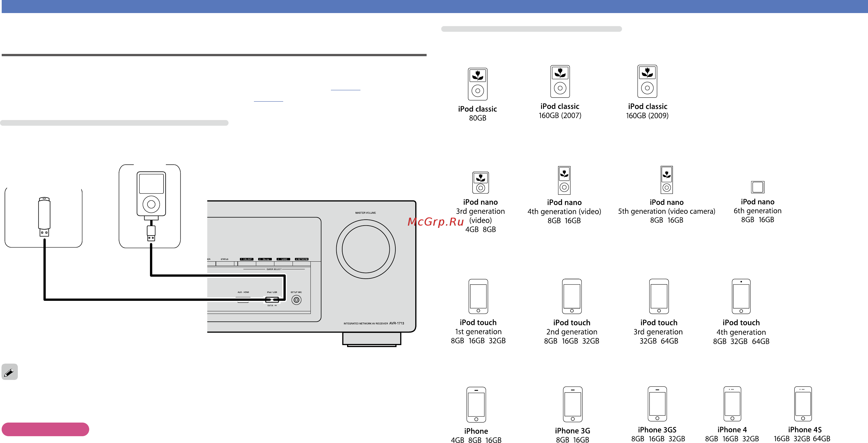Viewport: 868px width, 443px height.
Task: Click the STATUS label on receiver
Action: pos(224,259)
